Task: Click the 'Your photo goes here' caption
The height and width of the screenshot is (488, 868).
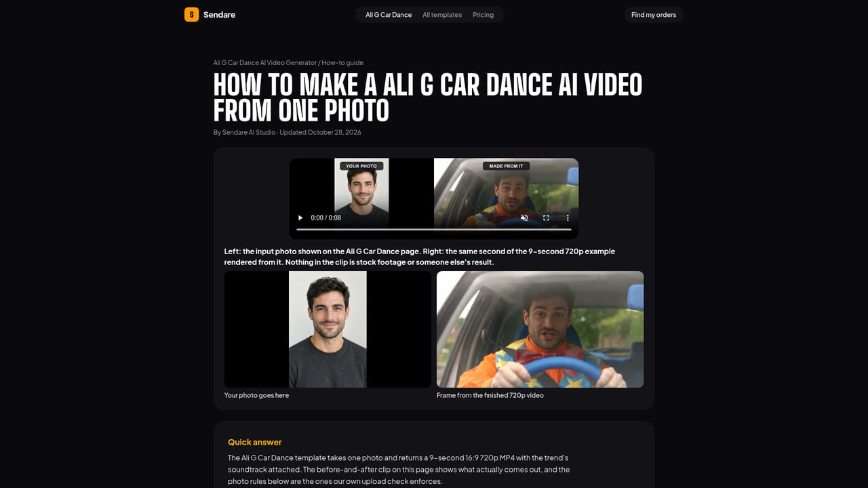Action: (256, 395)
